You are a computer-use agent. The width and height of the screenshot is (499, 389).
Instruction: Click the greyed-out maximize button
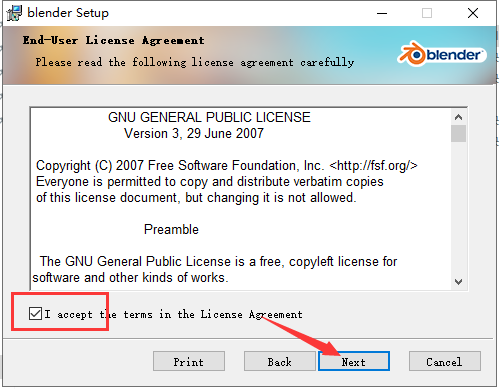427,13
